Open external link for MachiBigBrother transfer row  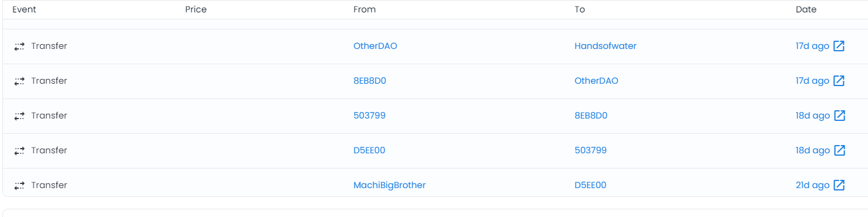(x=839, y=185)
